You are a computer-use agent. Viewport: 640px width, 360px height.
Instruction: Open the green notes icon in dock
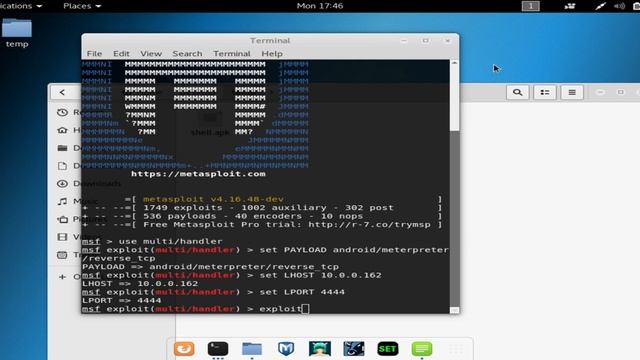(x=422, y=349)
